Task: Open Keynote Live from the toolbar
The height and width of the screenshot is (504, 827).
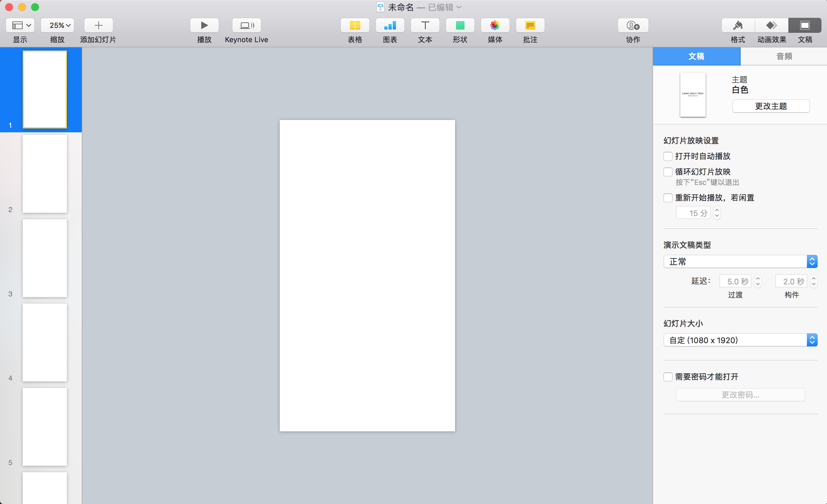Action: point(247,25)
